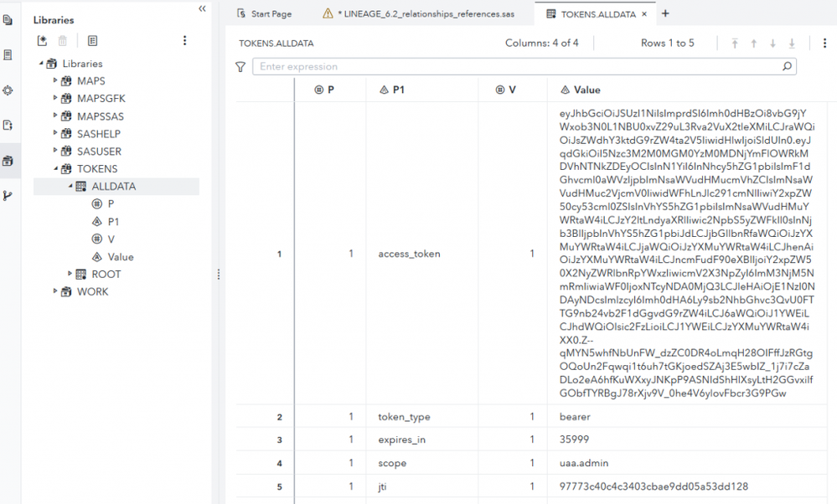Select the SASHELP library item

click(x=99, y=134)
